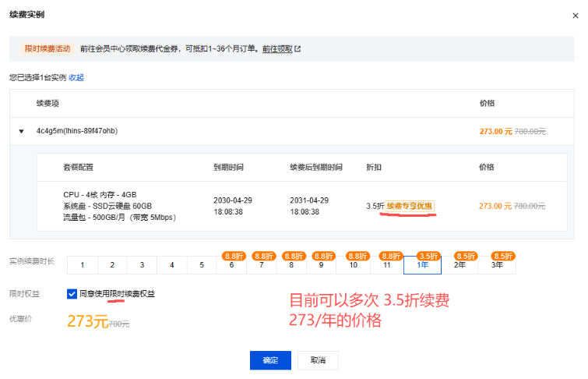Pick 11 months renewal duration

pyautogui.click(x=386, y=265)
